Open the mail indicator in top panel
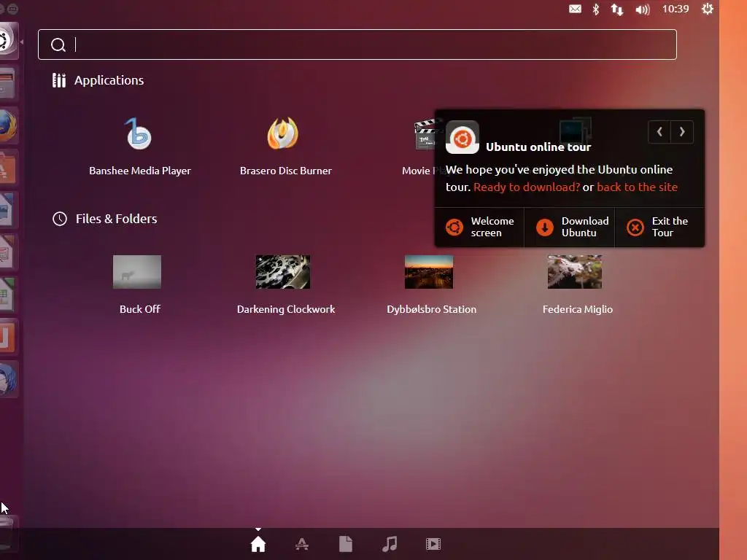 [x=575, y=9]
